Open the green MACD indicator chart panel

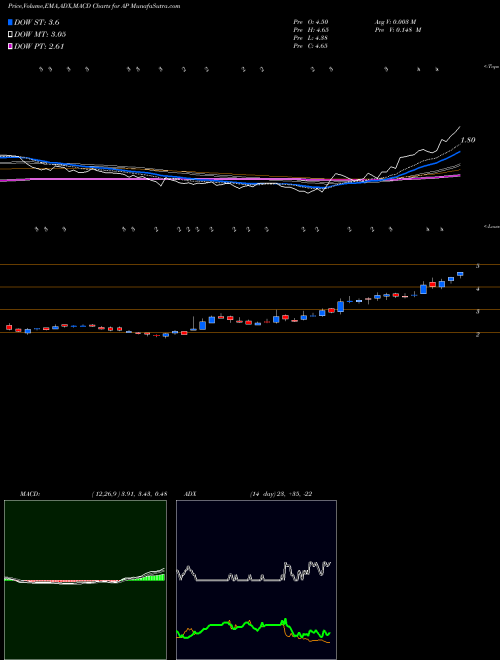coord(85,580)
